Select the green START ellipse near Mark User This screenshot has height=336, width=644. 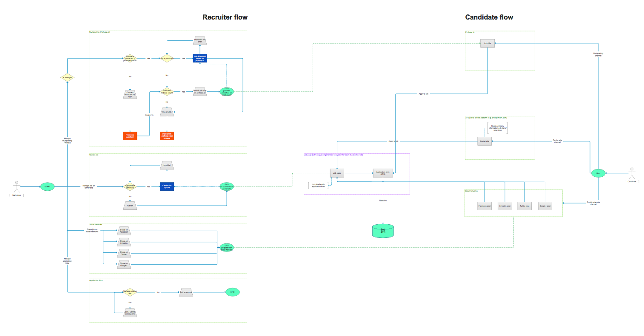pyautogui.click(x=47, y=186)
